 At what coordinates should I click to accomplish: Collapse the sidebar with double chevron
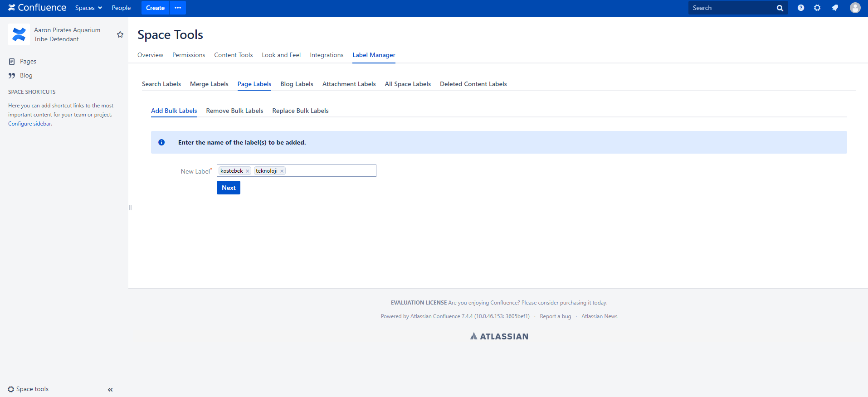pos(110,390)
